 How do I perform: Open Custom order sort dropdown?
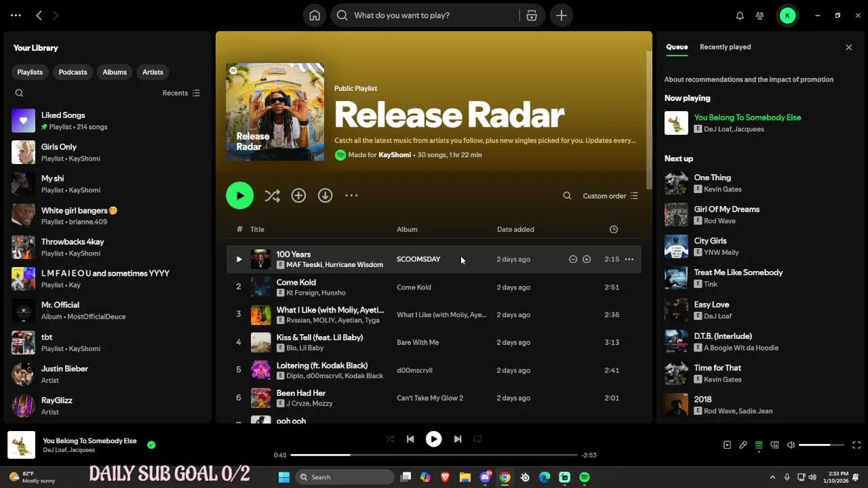(610, 196)
